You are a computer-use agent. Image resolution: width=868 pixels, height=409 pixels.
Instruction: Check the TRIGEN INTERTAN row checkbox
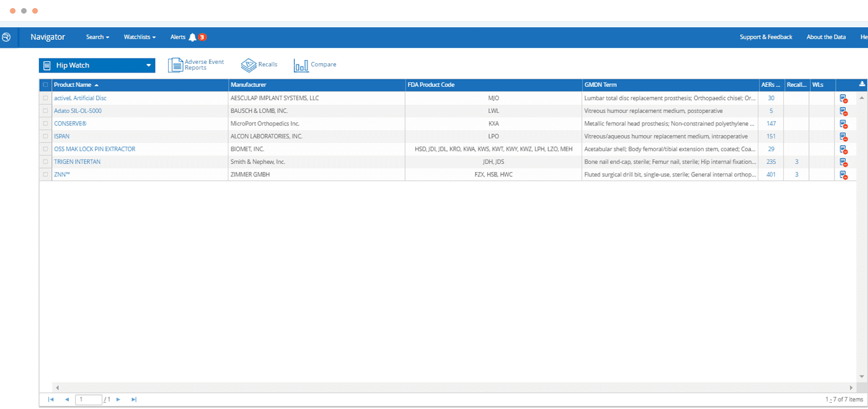pos(45,162)
